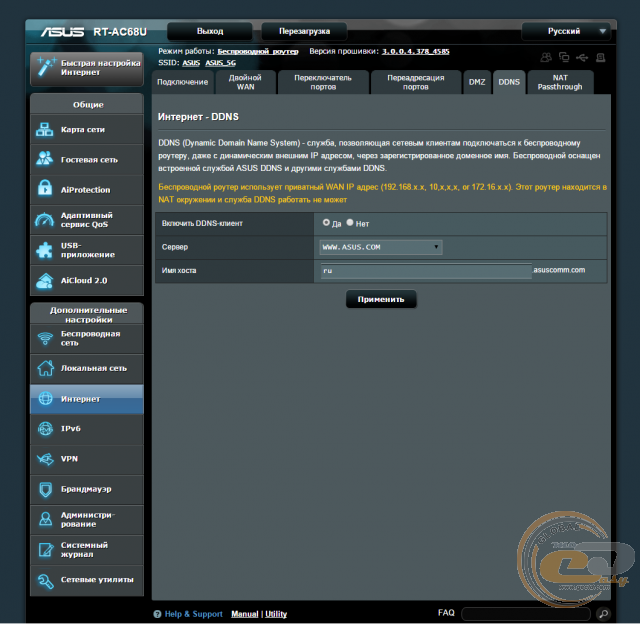Image resolution: width=640 pixels, height=624 pixels.
Task: Click the AiProtection lock icon
Action: 44,189
